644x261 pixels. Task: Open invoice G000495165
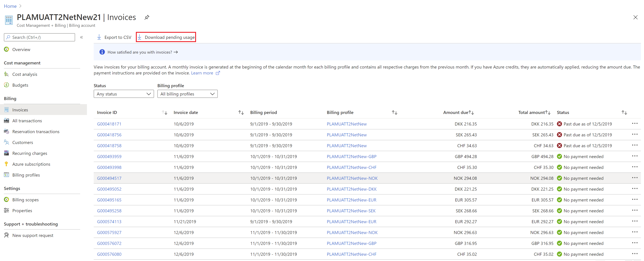(x=109, y=200)
